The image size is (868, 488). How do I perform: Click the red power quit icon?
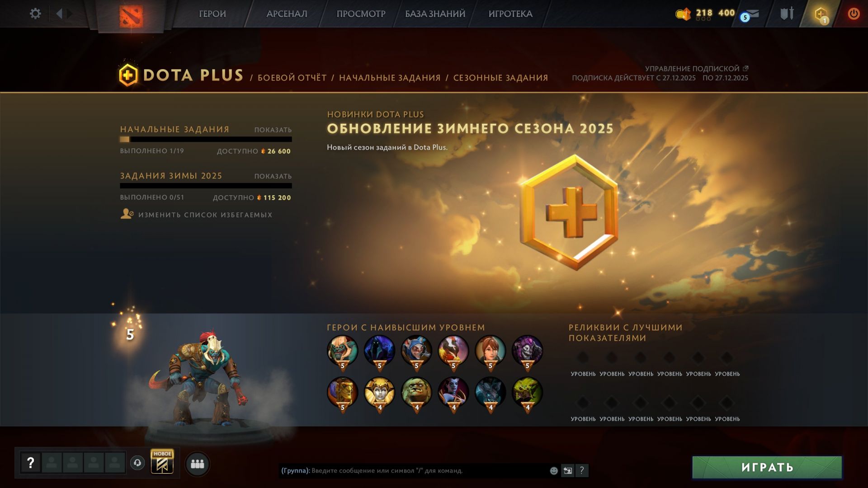854,14
